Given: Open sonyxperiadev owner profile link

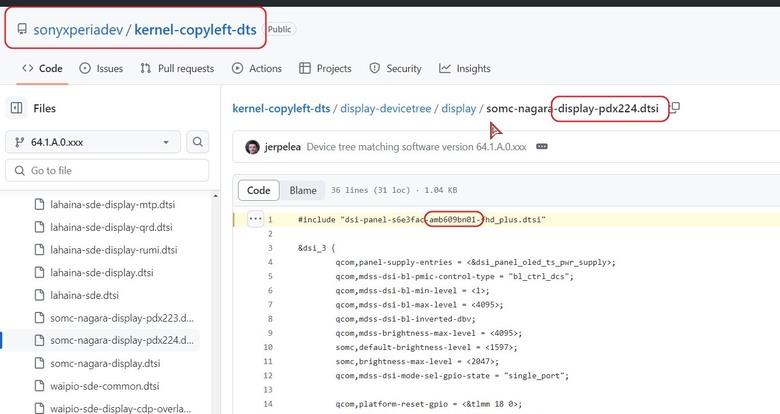Looking at the screenshot, I should click(x=78, y=30).
